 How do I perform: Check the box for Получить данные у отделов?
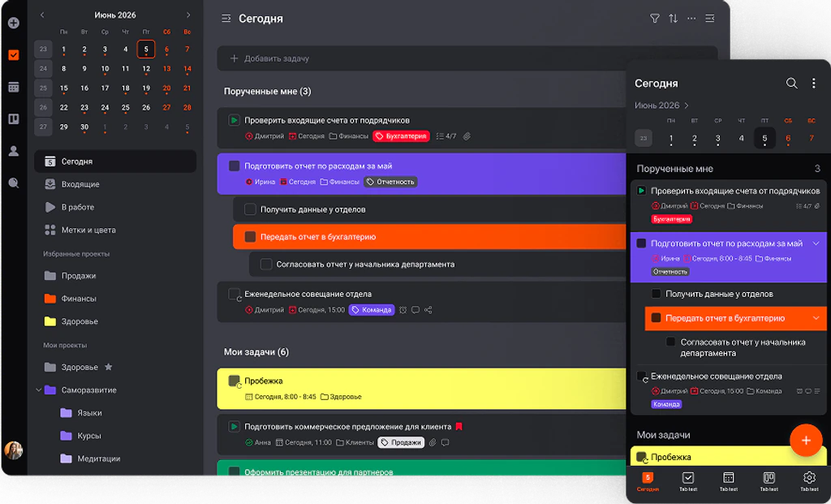pyautogui.click(x=250, y=209)
